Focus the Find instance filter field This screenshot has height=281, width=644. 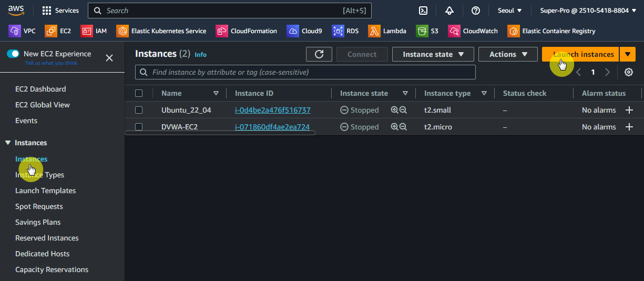[x=305, y=72]
